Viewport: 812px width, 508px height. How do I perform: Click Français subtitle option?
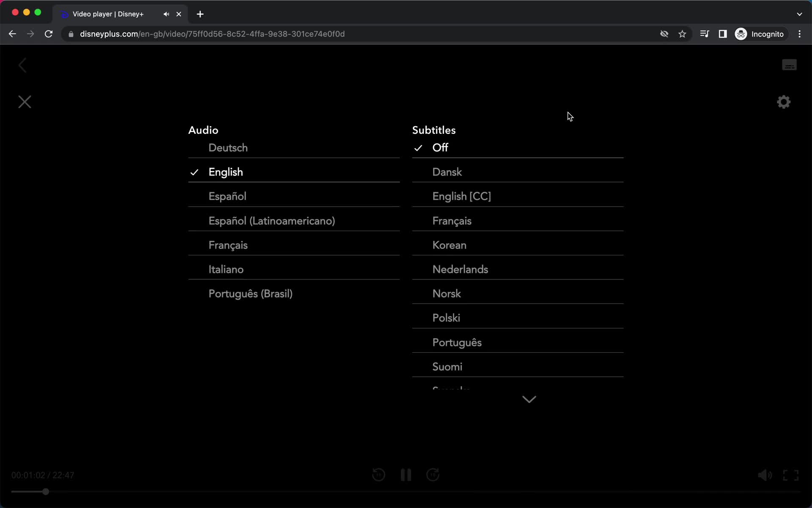tap(452, 221)
